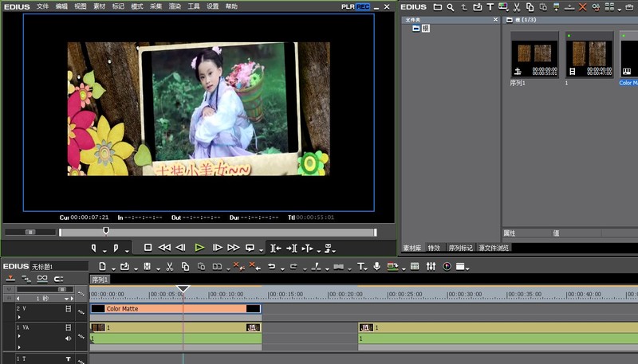The height and width of the screenshot is (364, 638).
Task: Click the red X delete icon in bin
Action: [582, 7]
